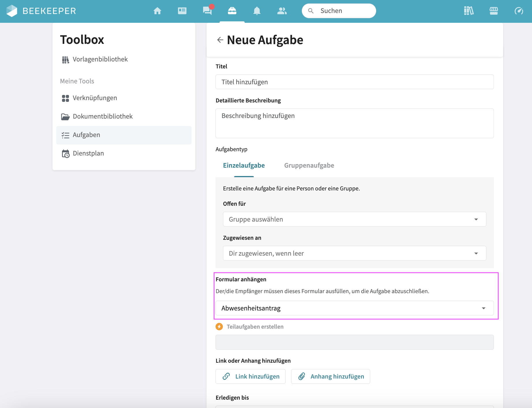Open the marketplace icon in top bar

(494, 11)
